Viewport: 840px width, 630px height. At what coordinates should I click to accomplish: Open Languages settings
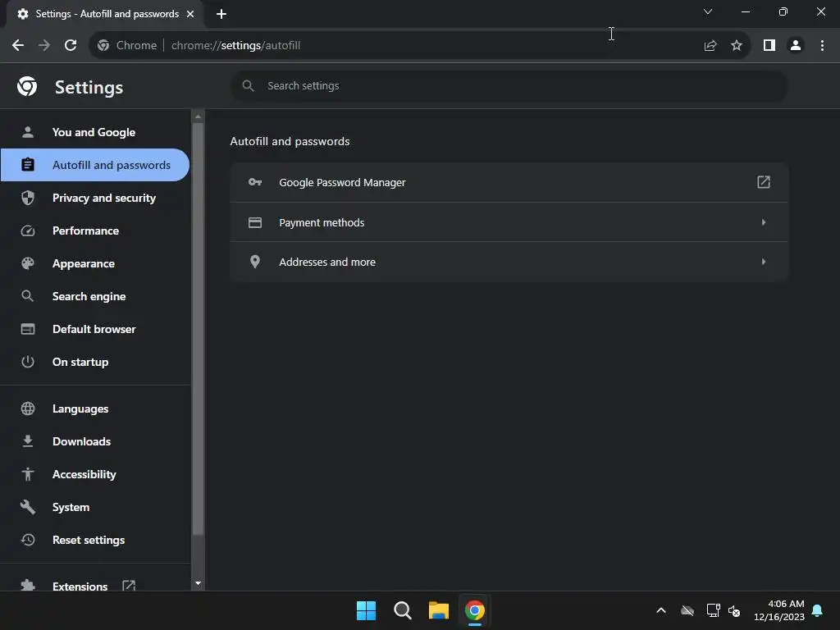point(95,409)
